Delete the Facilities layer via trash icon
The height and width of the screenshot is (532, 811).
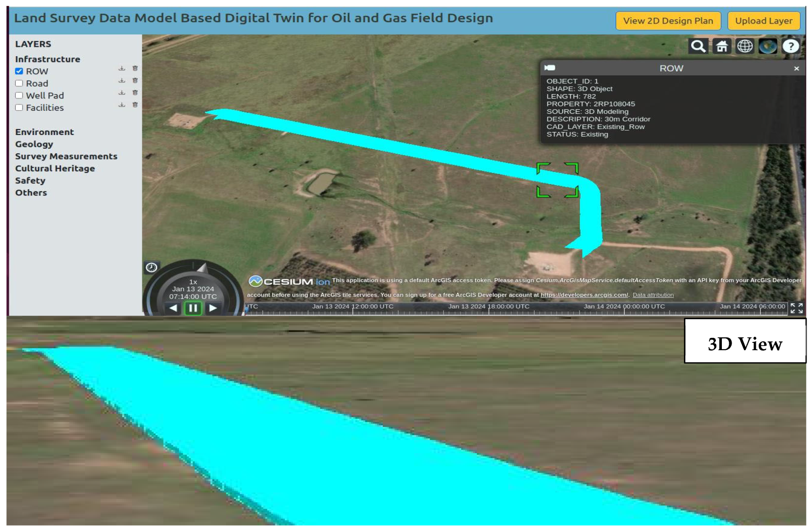[x=135, y=104]
